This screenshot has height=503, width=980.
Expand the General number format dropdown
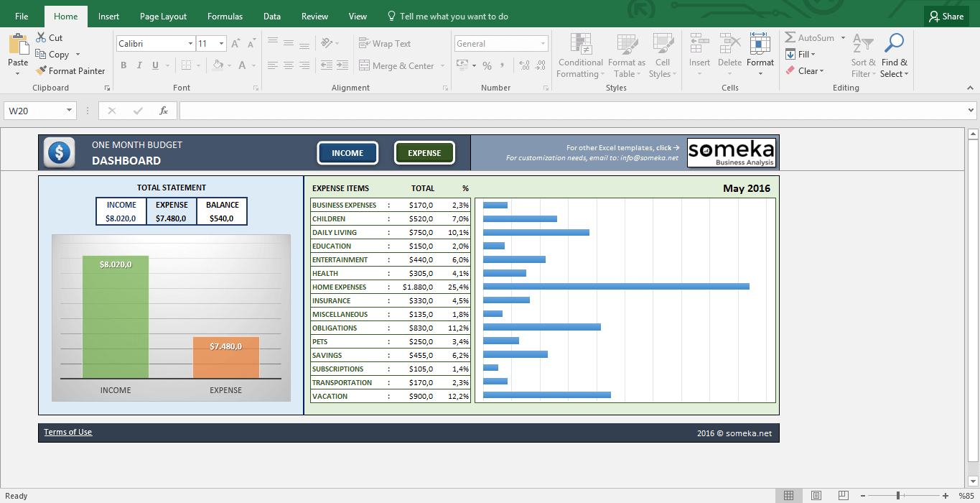pos(542,44)
